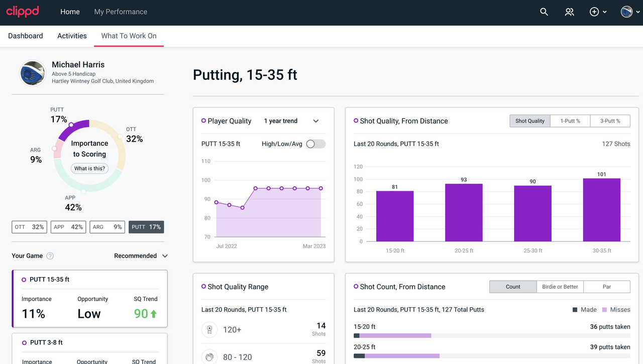The image size is (643, 364).
Task: Switch to the Dashboard tab
Action: [x=26, y=36]
